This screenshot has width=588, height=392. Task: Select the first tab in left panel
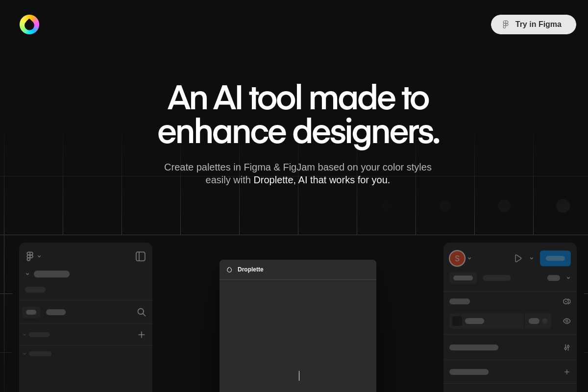(x=31, y=312)
